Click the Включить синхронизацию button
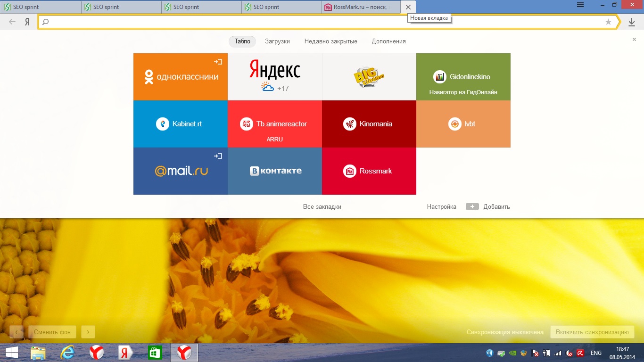Viewport: 644px width, 362px height. 592,332
